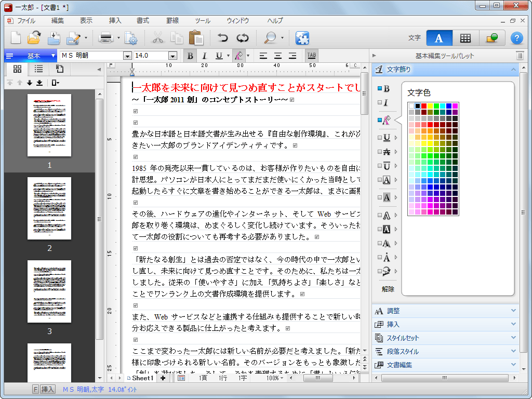Click 解除 to clear text decorations
The width and height of the screenshot is (532, 399).
point(388,289)
